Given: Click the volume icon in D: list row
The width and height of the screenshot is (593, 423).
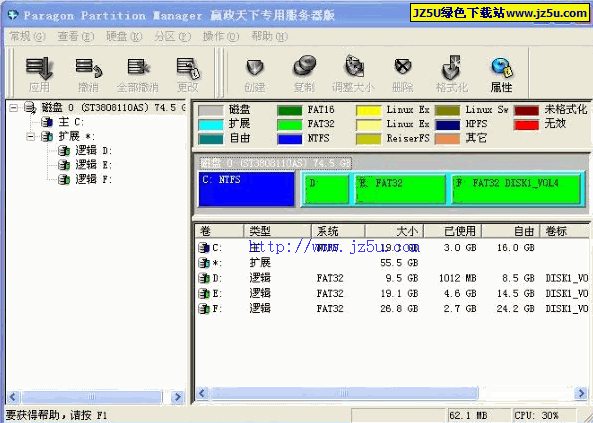Looking at the screenshot, I should (204, 278).
